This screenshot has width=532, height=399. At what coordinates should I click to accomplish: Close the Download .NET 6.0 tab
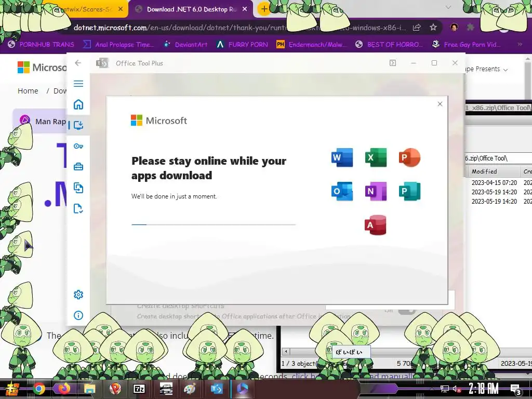click(x=245, y=9)
